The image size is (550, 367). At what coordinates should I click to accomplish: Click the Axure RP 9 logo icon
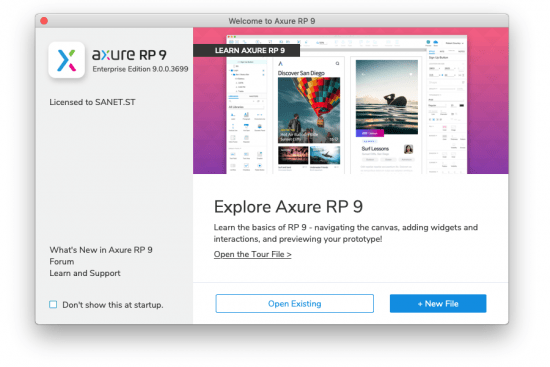coord(67,60)
